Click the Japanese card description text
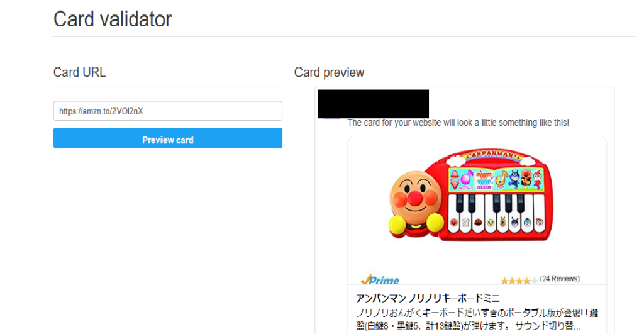Screen dimensions: 644x334 477,319
